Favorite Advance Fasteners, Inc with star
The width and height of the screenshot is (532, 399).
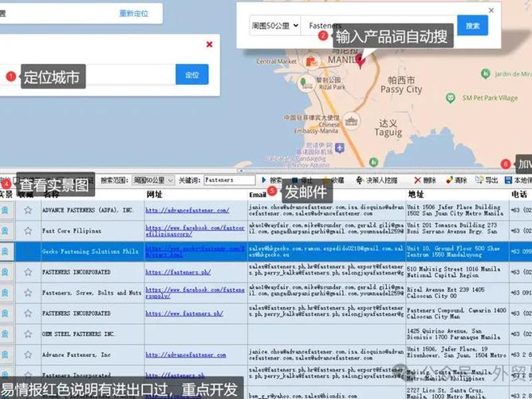[x=28, y=354]
